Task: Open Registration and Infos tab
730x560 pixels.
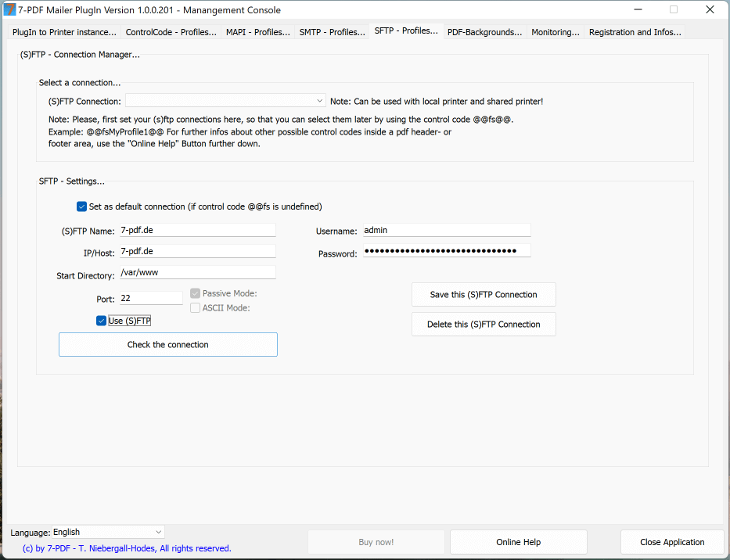Action: [635, 32]
